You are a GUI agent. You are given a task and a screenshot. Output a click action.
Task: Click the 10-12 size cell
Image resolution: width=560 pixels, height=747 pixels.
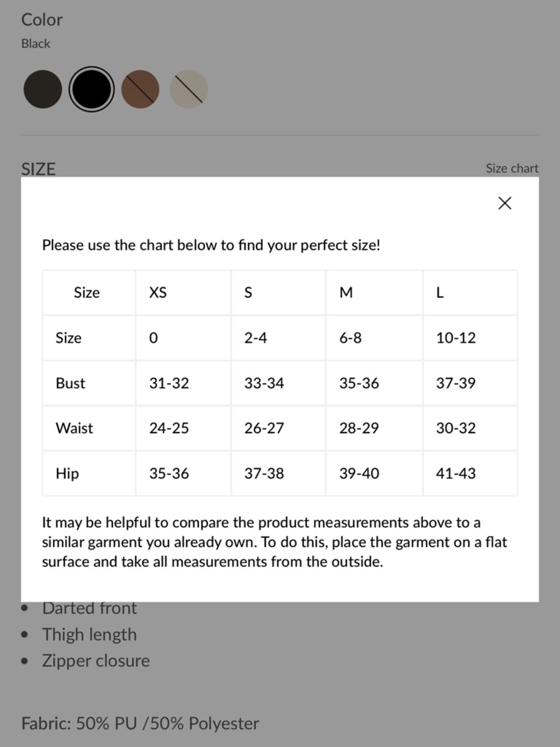[x=470, y=338]
